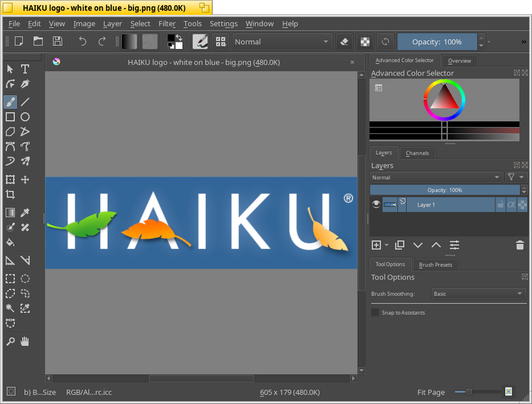
Task: Toggle Layer 1 lock icon
Action: tap(500, 205)
